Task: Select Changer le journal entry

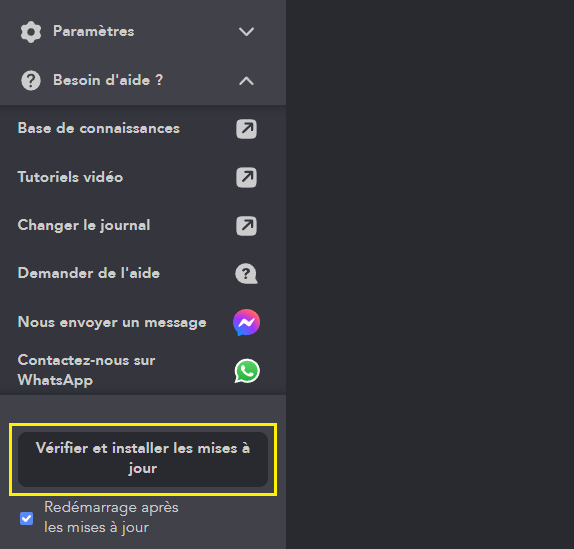Action: click(x=84, y=225)
